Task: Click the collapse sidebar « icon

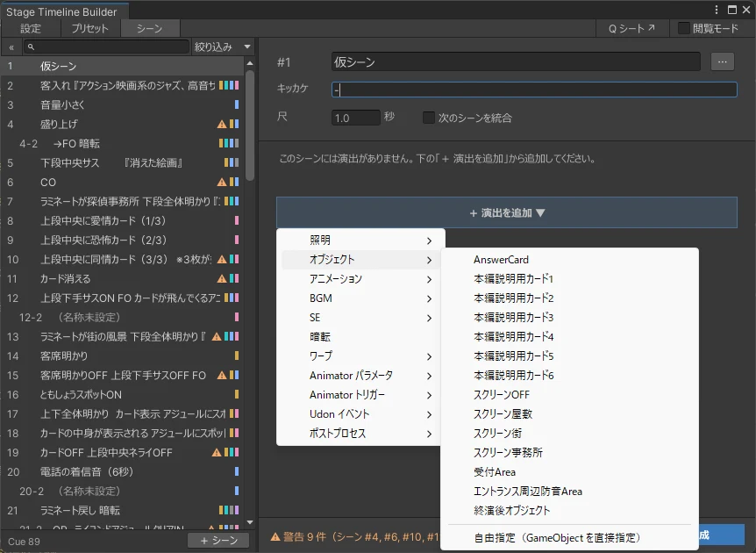Action: pyautogui.click(x=11, y=47)
